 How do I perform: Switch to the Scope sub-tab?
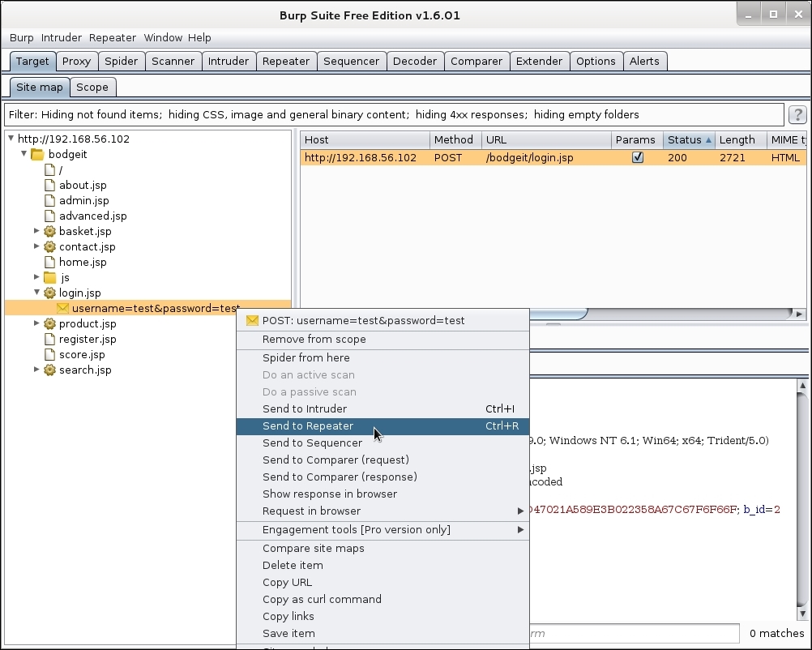pyautogui.click(x=92, y=87)
